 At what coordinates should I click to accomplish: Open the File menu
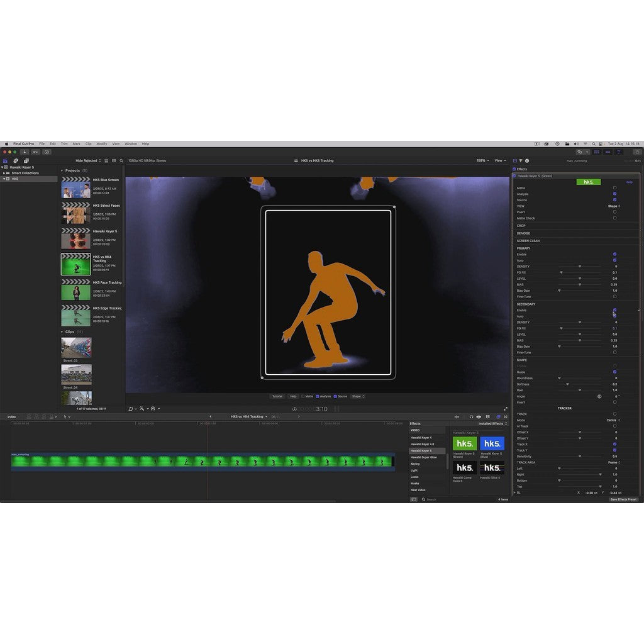point(42,144)
